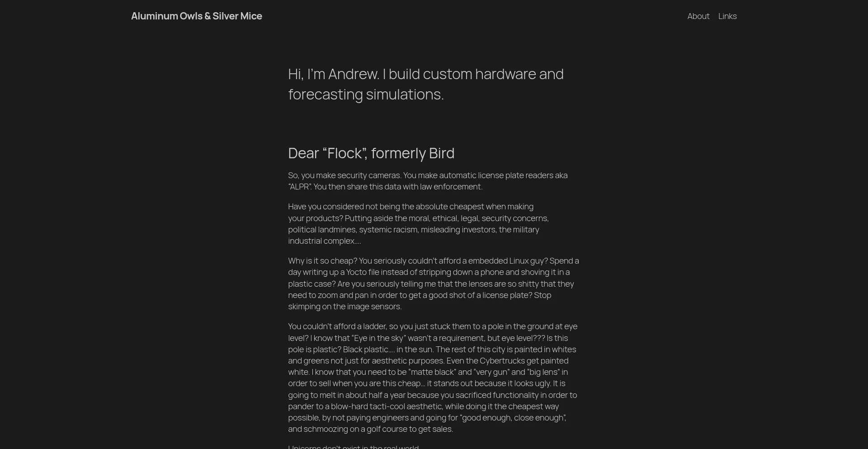Click the quoted term "ALPR" in the first paragraph
Image resolution: width=868 pixels, height=449 pixels.
point(300,187)
